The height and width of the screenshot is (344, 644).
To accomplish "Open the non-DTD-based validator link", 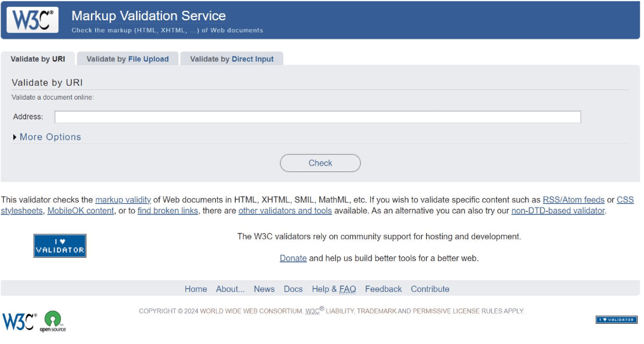I will pos(558,211).
